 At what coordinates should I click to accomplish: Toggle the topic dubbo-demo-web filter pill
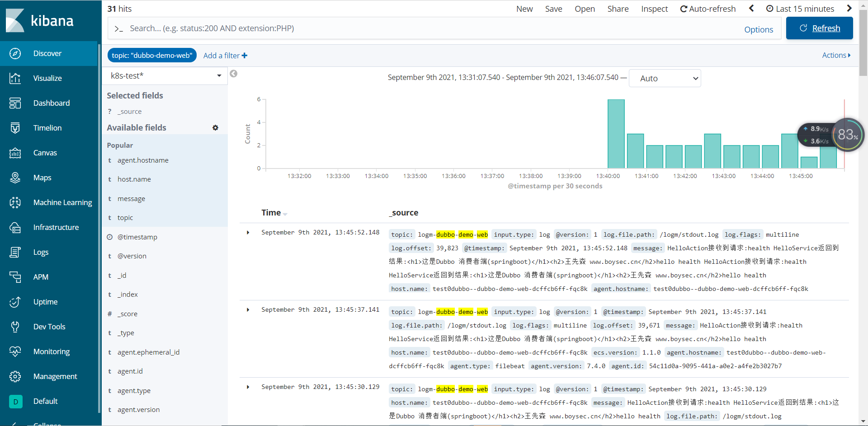click(152, 55)
